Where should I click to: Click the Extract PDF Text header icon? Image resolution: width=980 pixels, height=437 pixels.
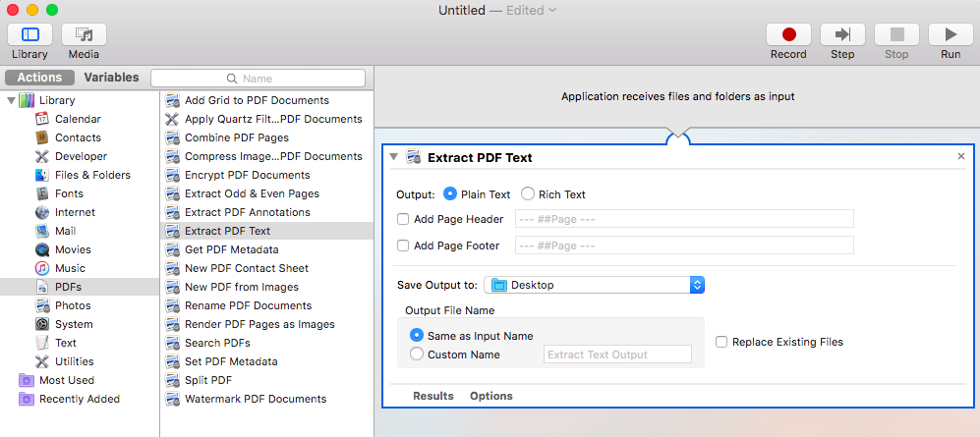pyautogui.click(x=413, y=157)
